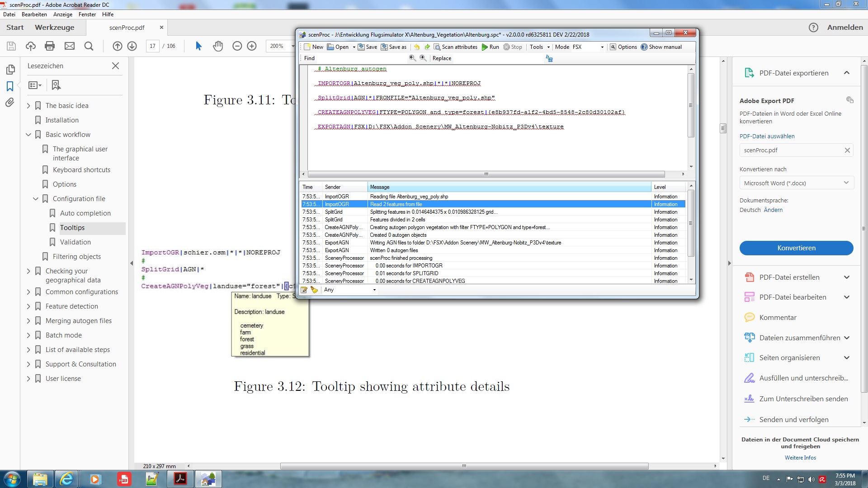Click the Find text field in scenProc

[x=361, y=58]
